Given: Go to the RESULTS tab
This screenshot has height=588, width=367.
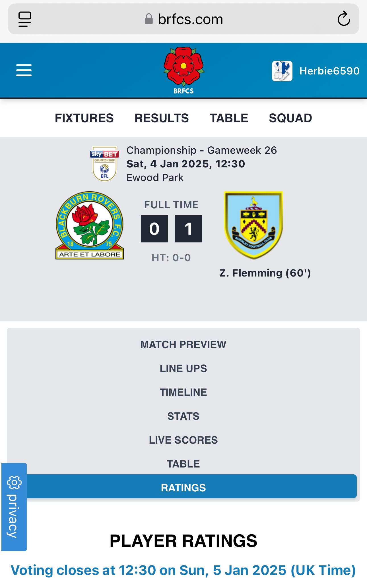Looking at the screenshot, I should click(162, 118).
